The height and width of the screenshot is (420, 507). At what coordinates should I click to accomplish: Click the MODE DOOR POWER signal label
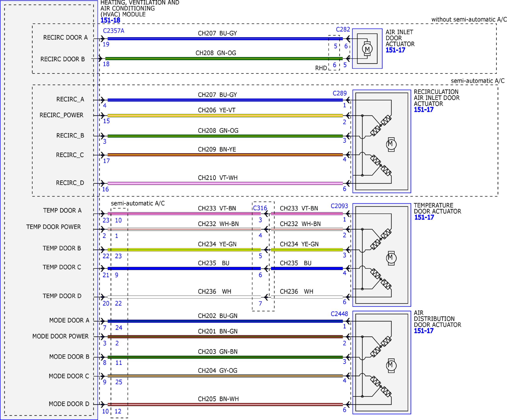[x=60, y=336]
